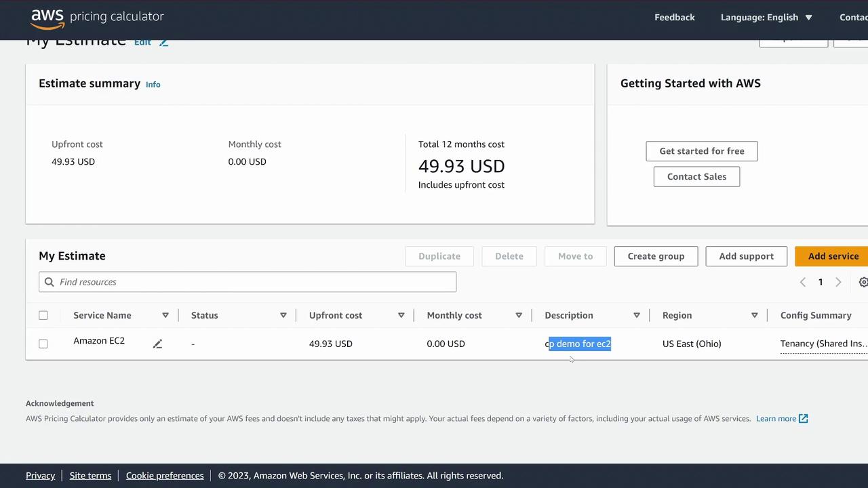Go to previous page of the estimate table
Viewport: 868px width, 488px height.
click(802, 282)
